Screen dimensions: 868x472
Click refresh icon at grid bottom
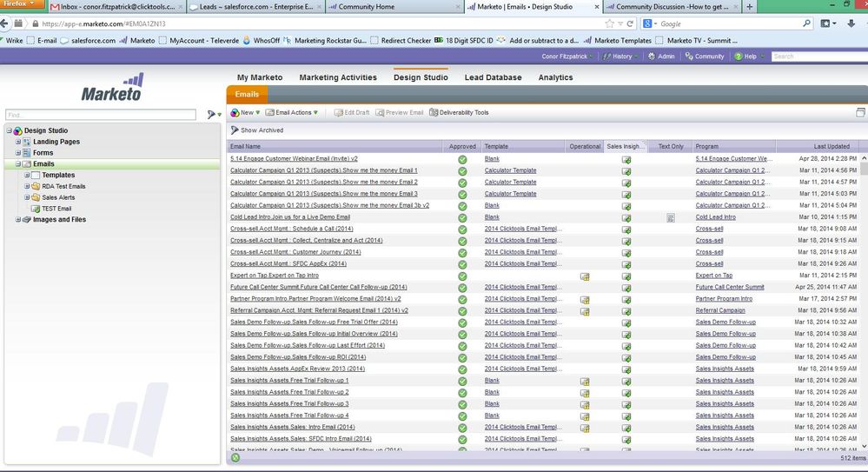[235, 457]
